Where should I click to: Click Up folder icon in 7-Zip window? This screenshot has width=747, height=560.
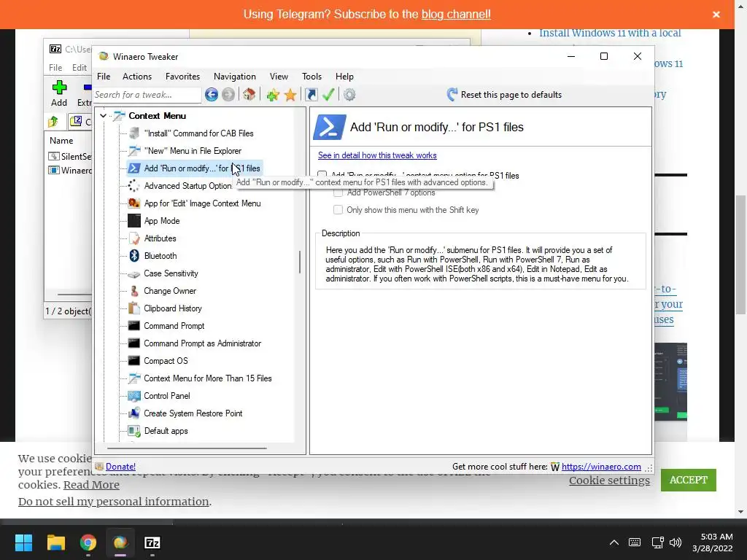(53, 122)
